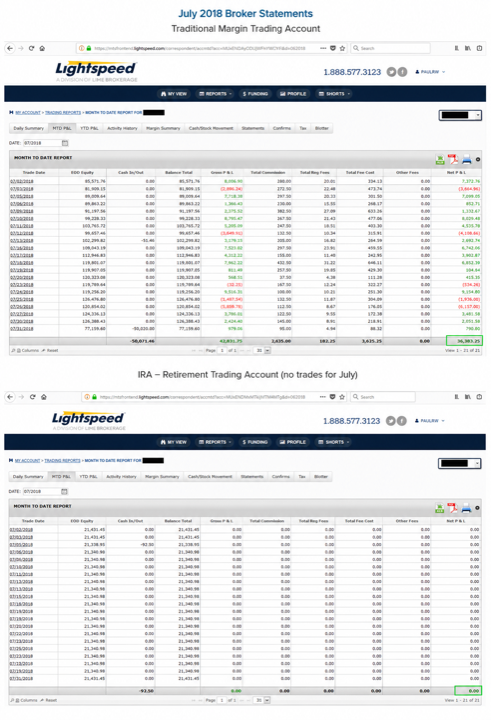Click browser back arrow in top screenshot
This screenshot has width=491, height=720.
[10, 48]
